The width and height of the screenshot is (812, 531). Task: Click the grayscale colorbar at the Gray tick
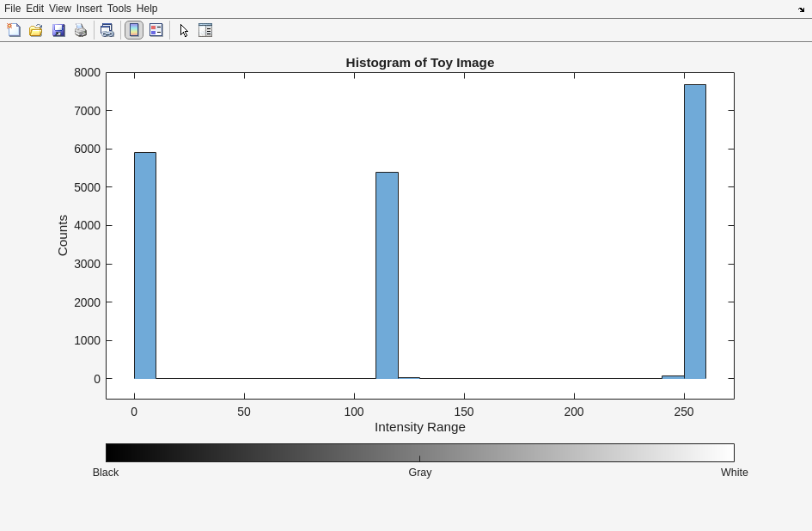[419, 453]
